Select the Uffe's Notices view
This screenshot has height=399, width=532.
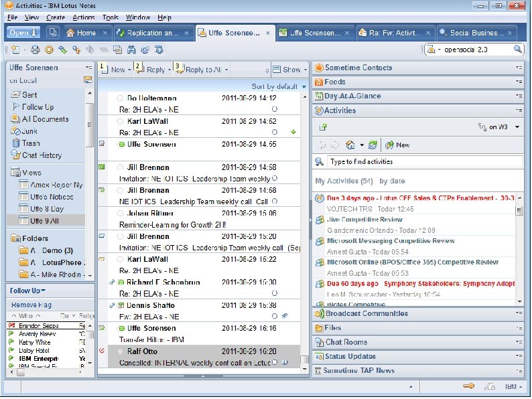pyautogui.click(x=51, y=197)
